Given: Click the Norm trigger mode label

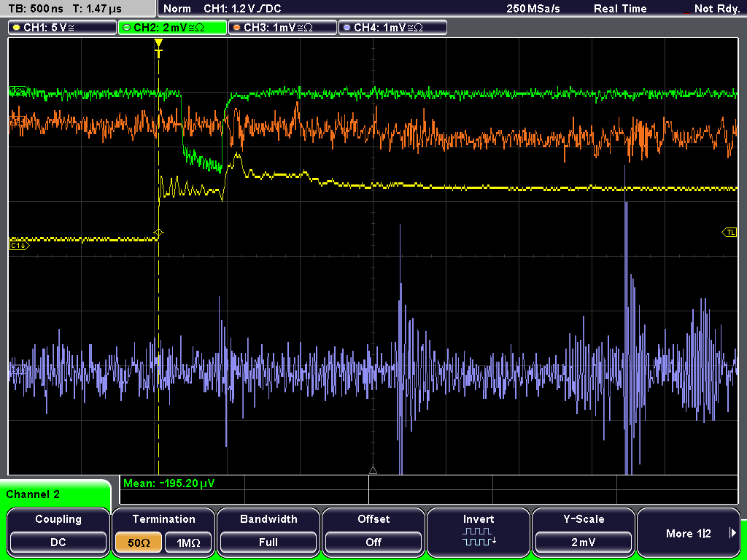Looking at the screenshot, I should [177, 9].
